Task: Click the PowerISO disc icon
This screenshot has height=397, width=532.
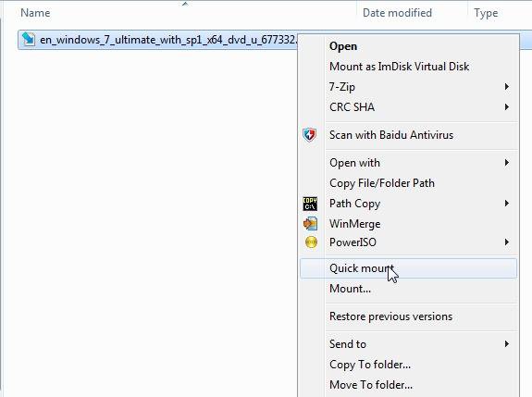Action: pos(311,242)
